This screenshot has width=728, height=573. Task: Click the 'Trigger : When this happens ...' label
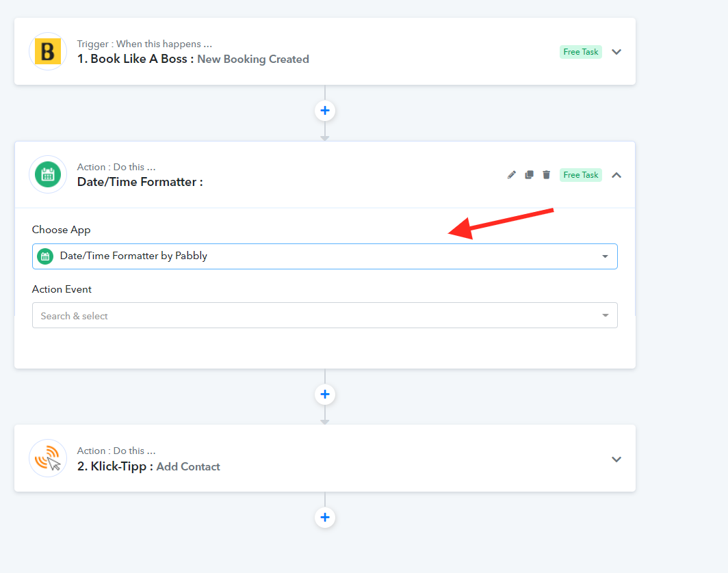(x=144, y=44)
